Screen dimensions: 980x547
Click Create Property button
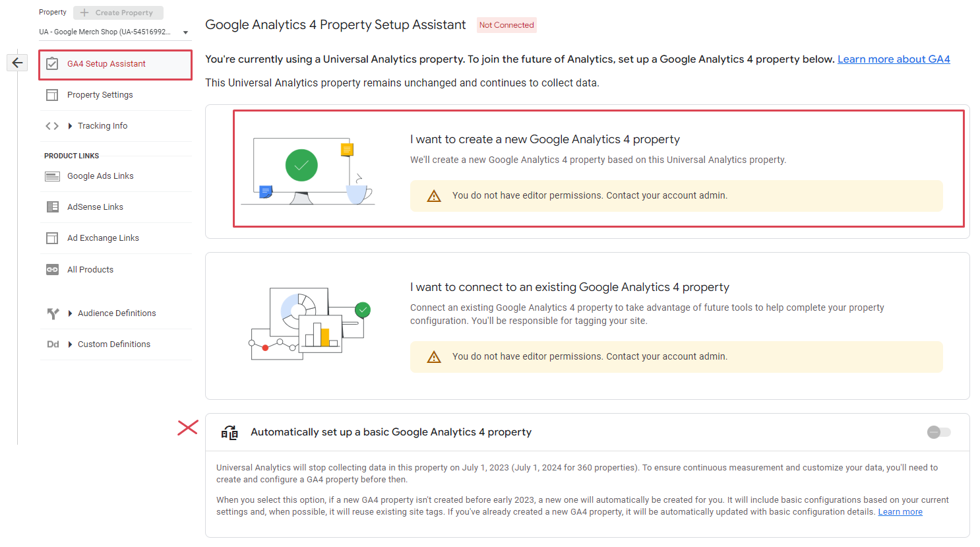point(118,13)
